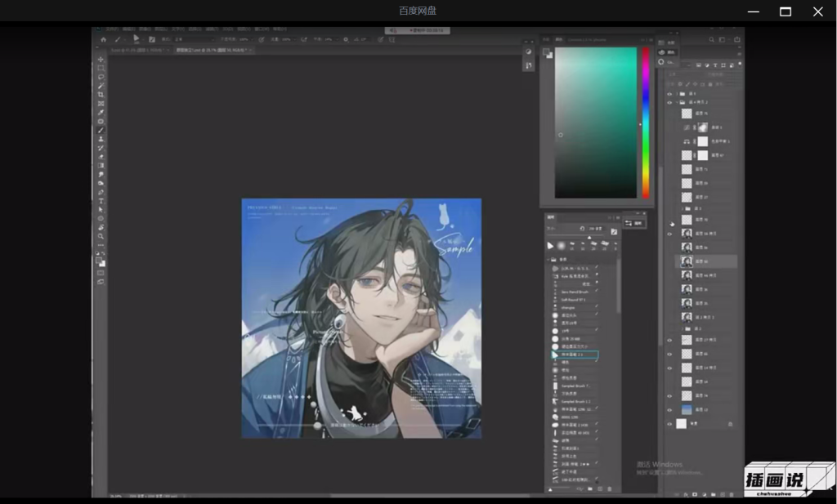Select the highlighted portrait layer thumbnail
This screenshot has width=837, height=504.
pyautogui.click(x=687, y=261)
